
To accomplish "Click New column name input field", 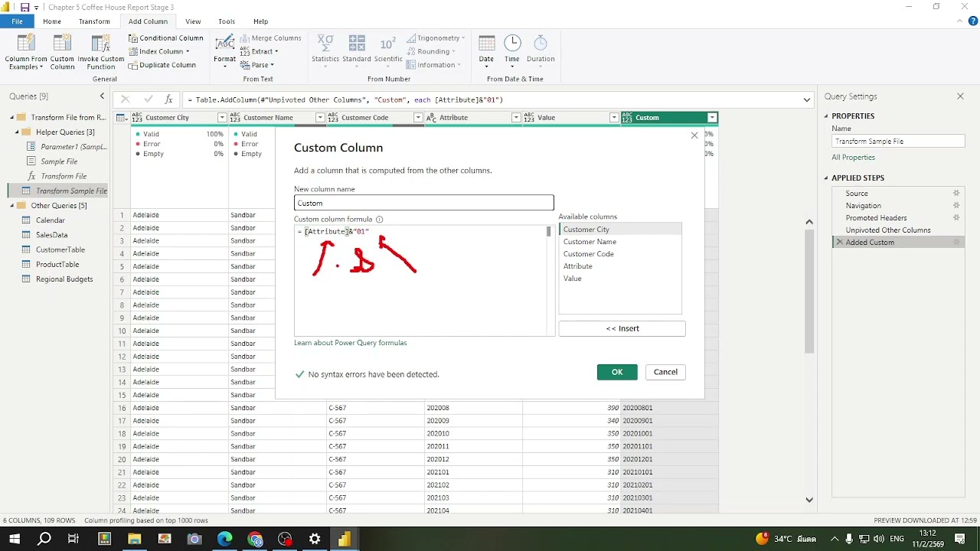I will tap(423, 203).
